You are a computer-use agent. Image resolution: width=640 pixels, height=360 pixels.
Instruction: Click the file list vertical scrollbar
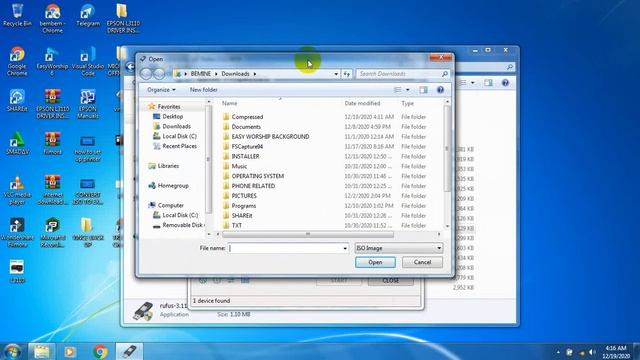447,149
